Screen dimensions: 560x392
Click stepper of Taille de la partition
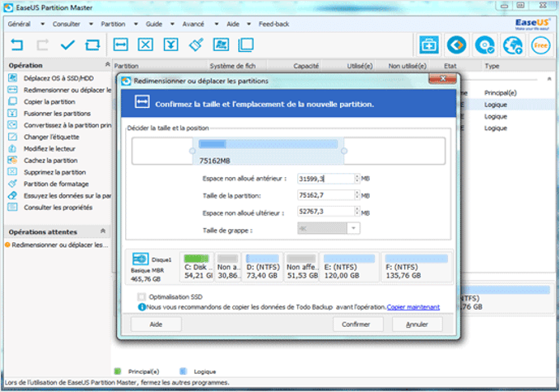click(x=357, y=195)
